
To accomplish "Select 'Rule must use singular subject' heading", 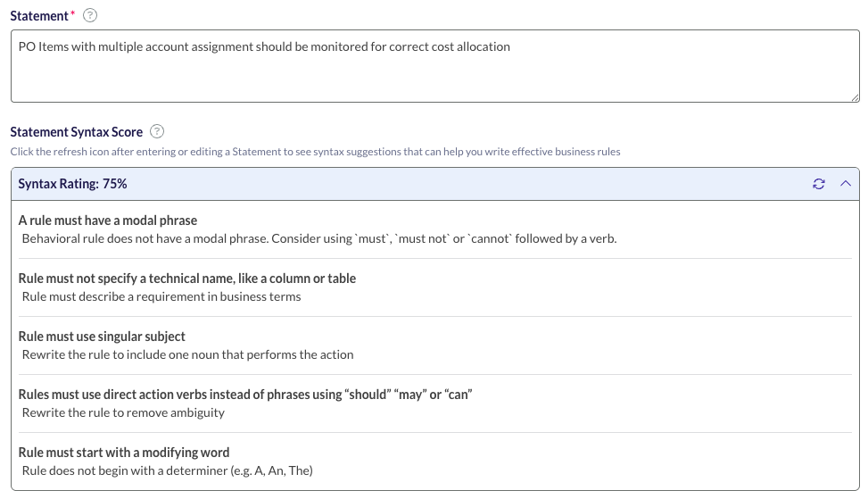I will [102, 337].
